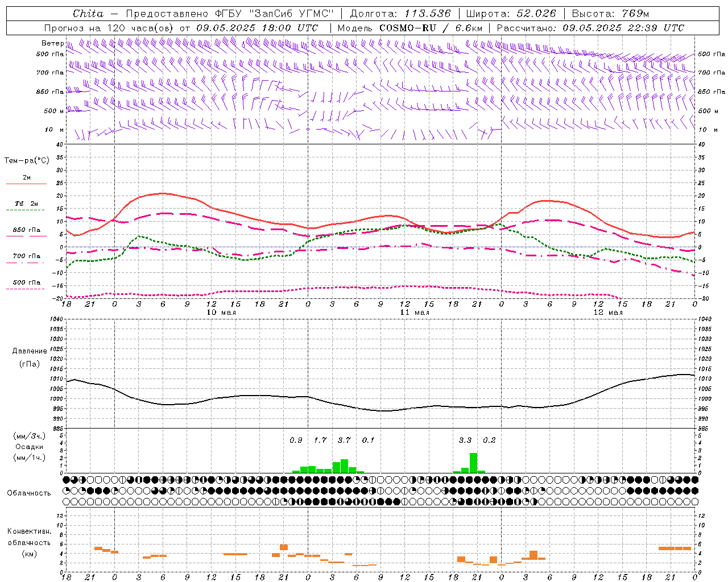Click the 850 гПа temperature legend line sample
This screenshot has height=582, width=728.
(x=26, y=236)
